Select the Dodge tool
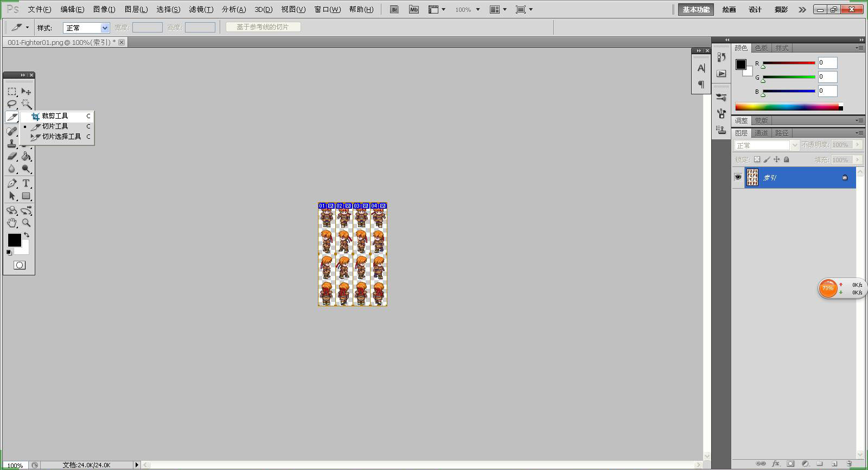868x470 pixels. point(26,169)
